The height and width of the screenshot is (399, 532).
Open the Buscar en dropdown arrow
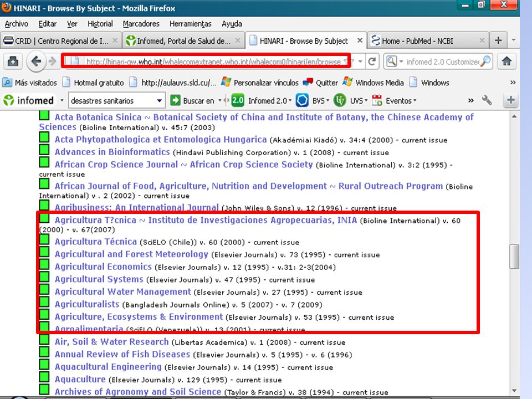[x=219, y=100]
